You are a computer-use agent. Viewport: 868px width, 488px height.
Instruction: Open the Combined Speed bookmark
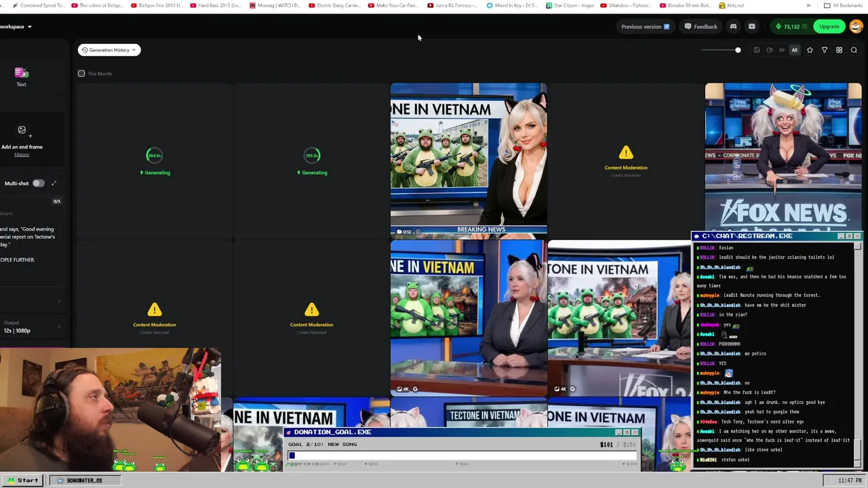(x=39, y=5)
